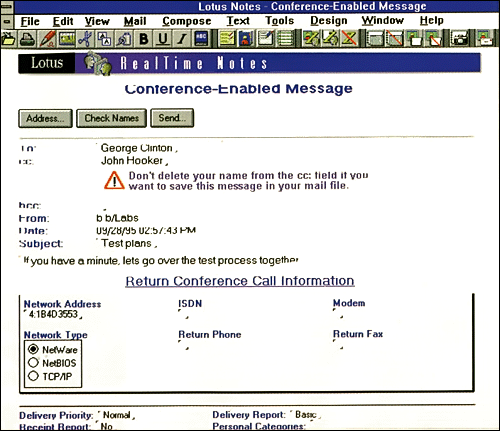Toggle italic with the I icon
The image size is (500, 431).
tap(182, 39)
